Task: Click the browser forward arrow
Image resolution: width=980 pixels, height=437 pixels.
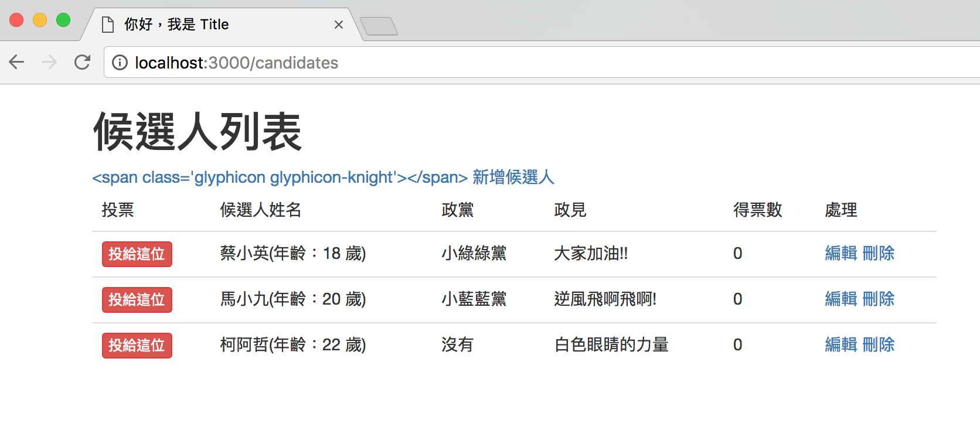Action: click(x=50, y=62)
